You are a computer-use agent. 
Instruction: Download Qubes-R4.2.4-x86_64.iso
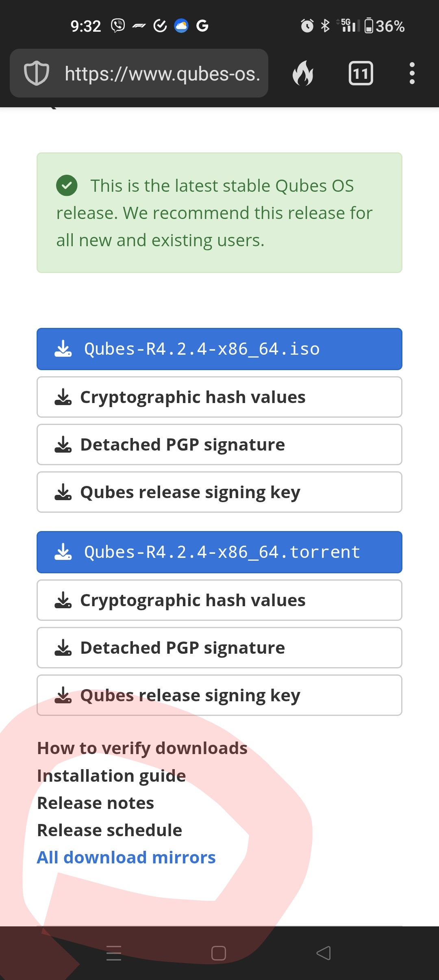click(x=219, y=349)
